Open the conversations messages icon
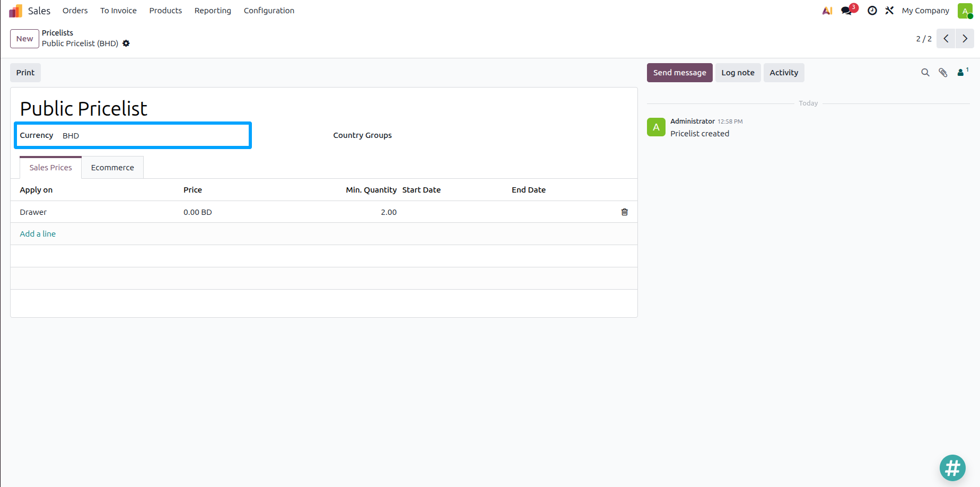The image size is (980, 487). (x=847, y=11)
